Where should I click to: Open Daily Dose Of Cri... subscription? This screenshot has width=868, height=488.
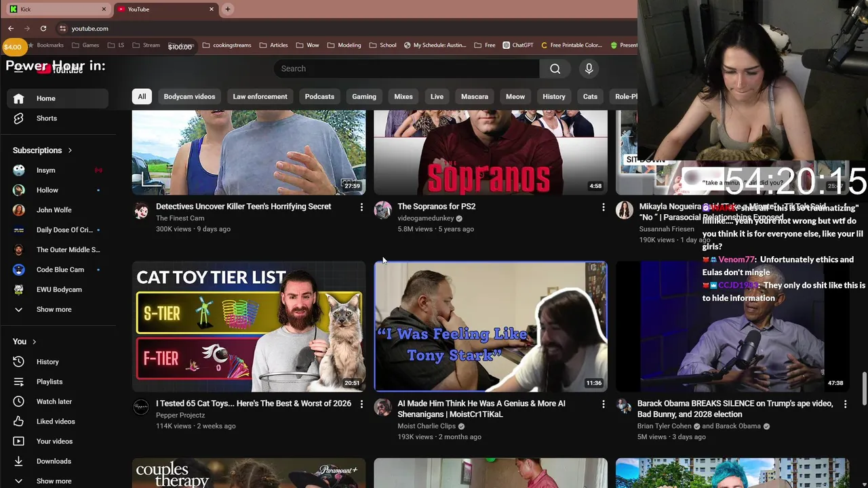(x=58, y=230)
